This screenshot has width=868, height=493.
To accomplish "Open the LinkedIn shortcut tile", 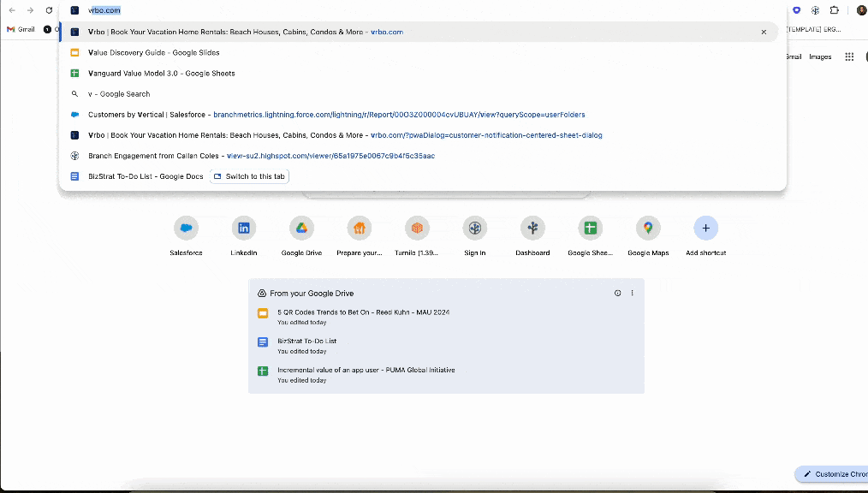I will [x=244, y=229].
